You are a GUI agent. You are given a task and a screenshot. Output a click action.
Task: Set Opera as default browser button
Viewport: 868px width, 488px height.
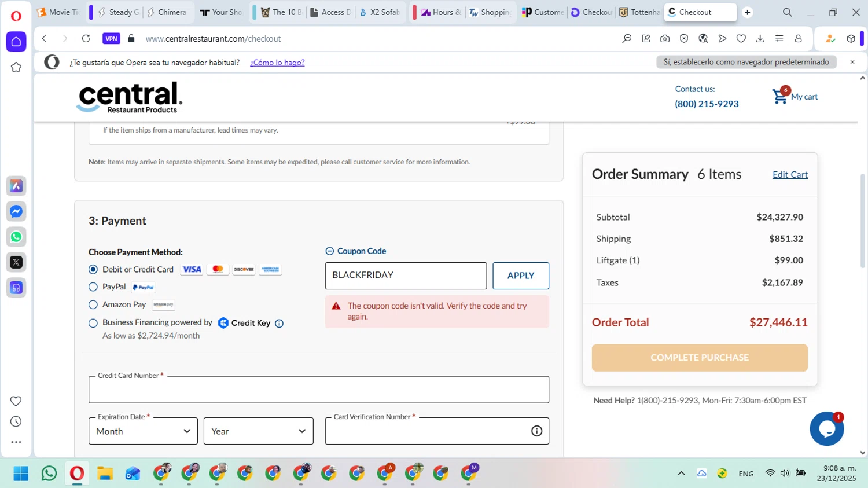click(x=746, y=62)
